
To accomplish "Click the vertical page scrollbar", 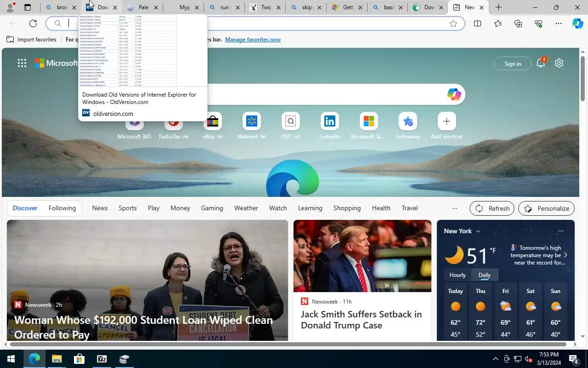I will pos(582,78).
